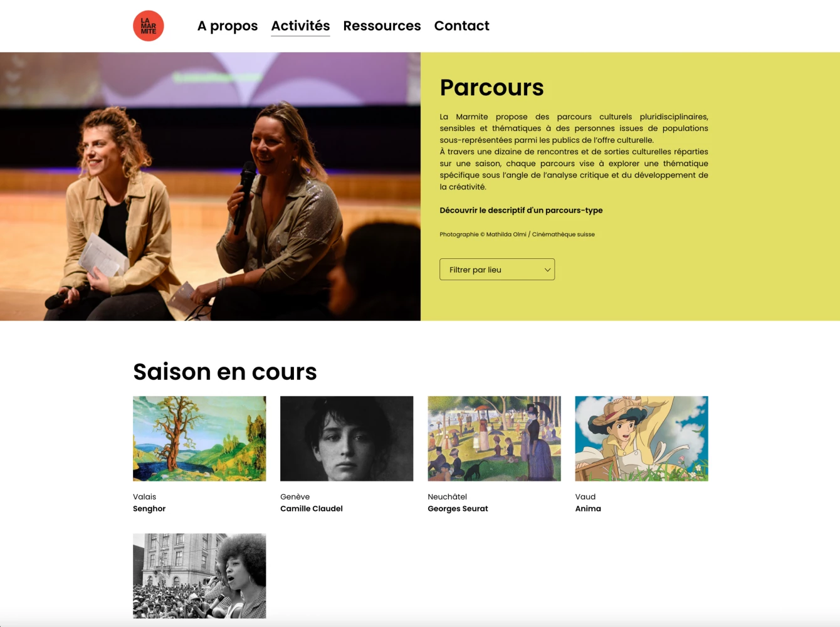The height and width of the screenshot is (627, 840).
Task: Click the hero photo of two women speaking
Action: coord(210,186)
